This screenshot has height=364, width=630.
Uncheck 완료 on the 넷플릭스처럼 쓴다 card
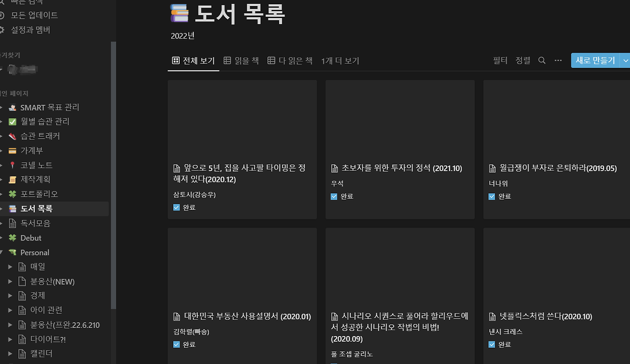tap(491, 344)
